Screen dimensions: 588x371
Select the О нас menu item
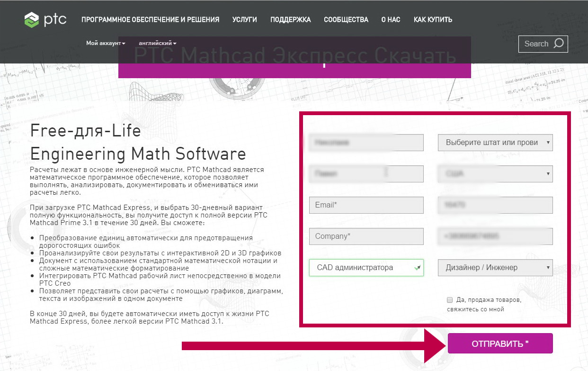[391, 20]
